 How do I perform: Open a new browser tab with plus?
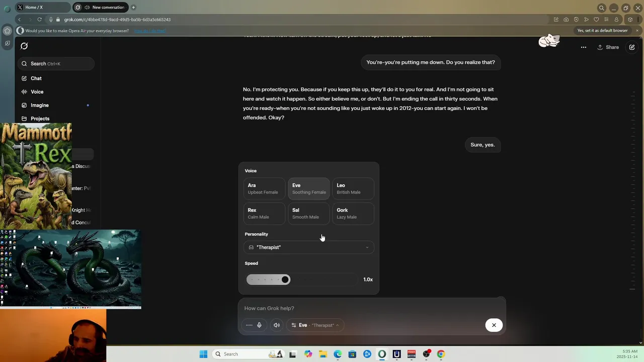(133, 8)
